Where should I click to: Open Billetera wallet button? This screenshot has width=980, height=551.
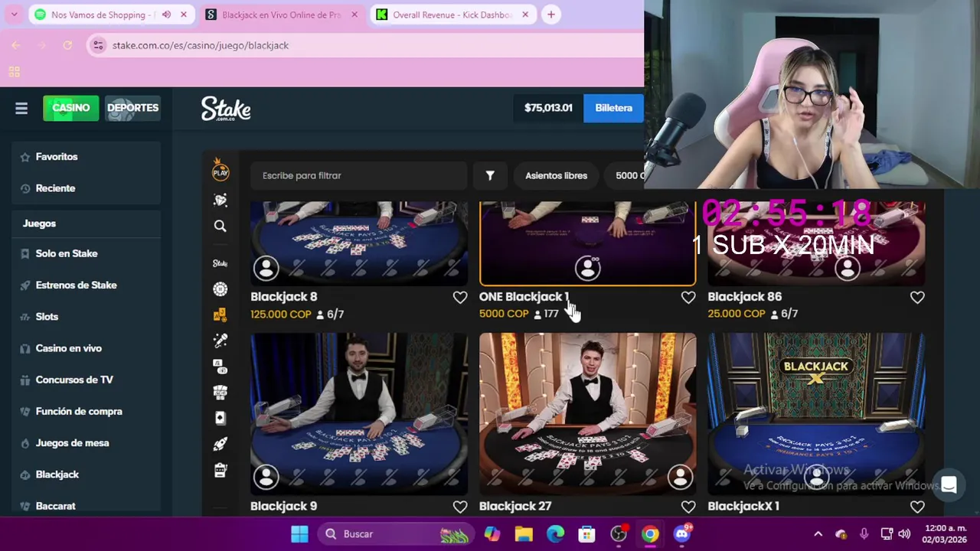click(x=613, y=108)
